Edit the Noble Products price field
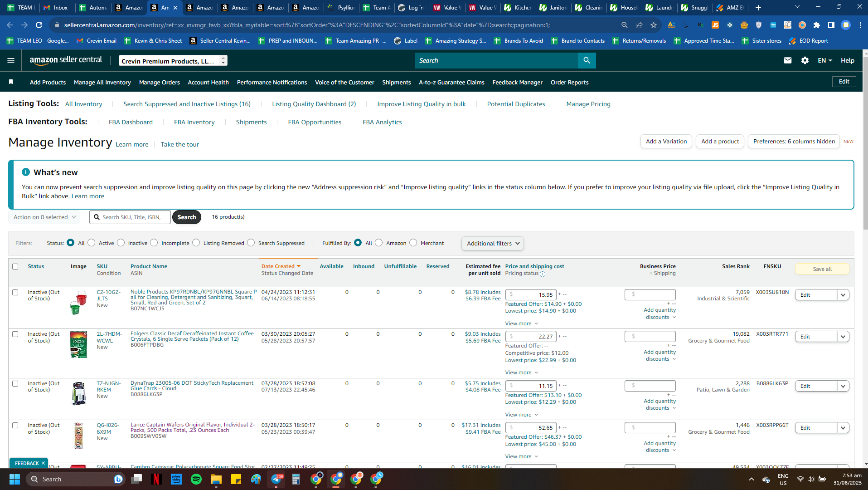This screenshot has height=490, width=868. pos(531,295)
